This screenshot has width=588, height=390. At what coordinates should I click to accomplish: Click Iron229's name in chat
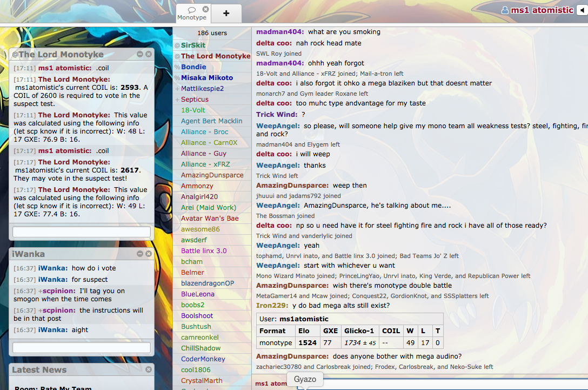(x=272, y=306)
